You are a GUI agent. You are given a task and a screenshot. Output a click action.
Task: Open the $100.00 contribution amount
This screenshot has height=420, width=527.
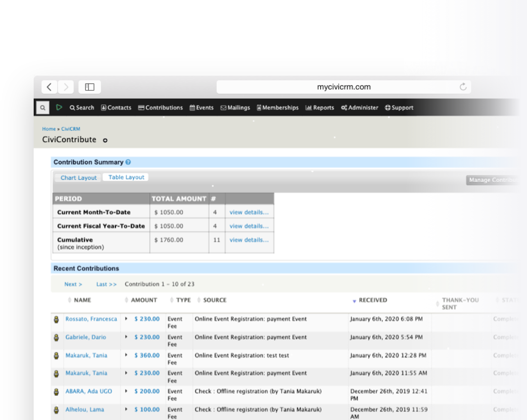pos(147,410)
